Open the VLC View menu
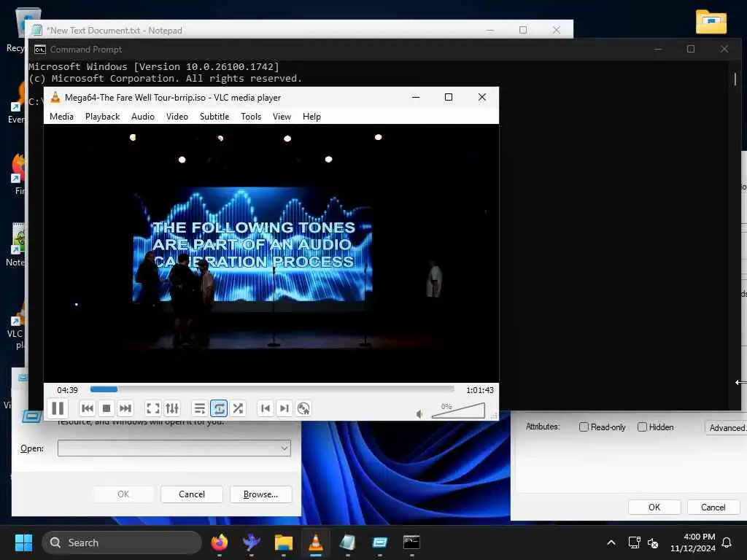747x560 pixels. (282, 117)
